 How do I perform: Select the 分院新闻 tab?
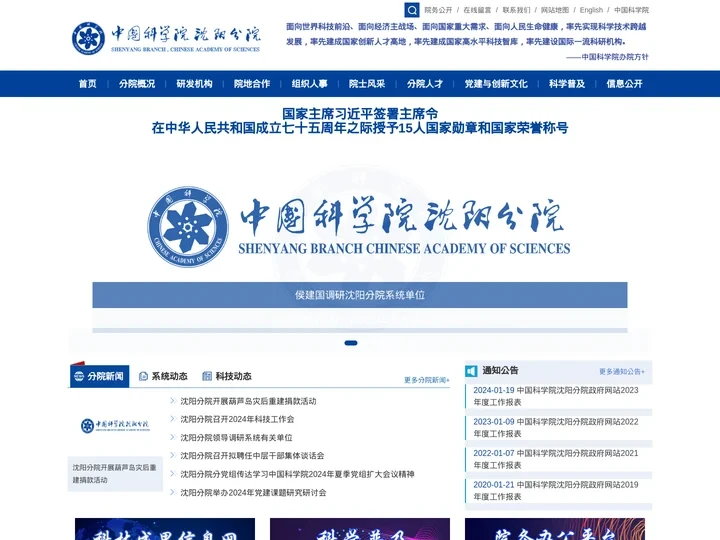click(x=100, y=377)
